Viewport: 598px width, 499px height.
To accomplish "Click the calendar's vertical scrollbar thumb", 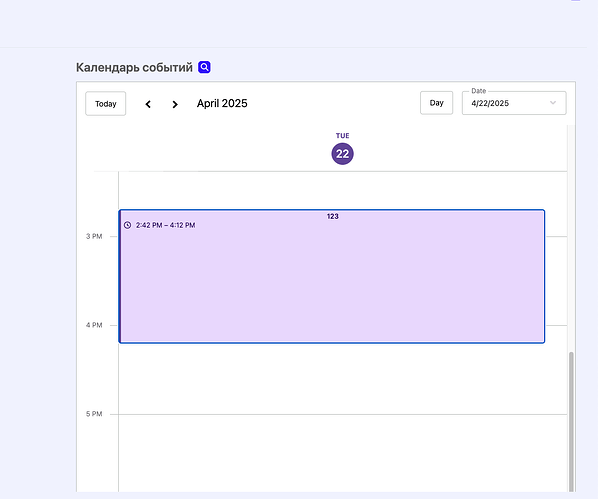I will (x=571, y=422).
